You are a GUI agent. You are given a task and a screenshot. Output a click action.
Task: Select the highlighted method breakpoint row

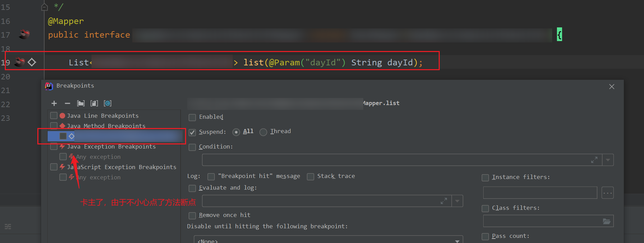(114, 136)
